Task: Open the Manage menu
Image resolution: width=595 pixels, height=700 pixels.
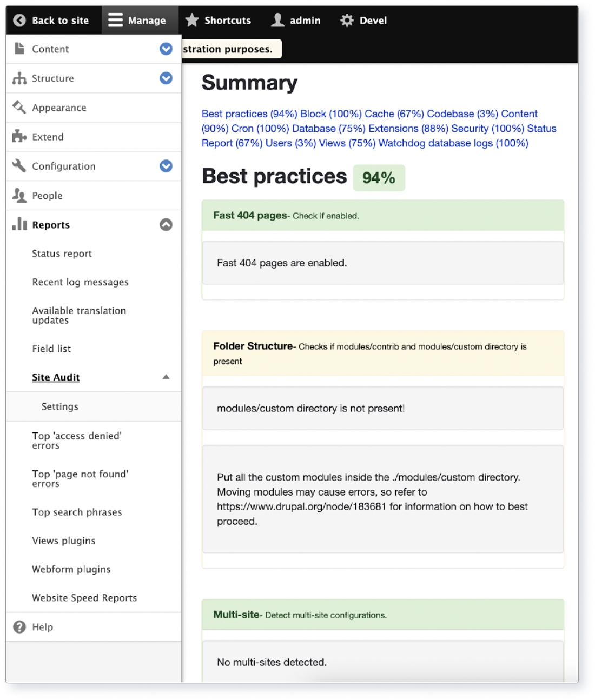Action: tap(140, 20)
